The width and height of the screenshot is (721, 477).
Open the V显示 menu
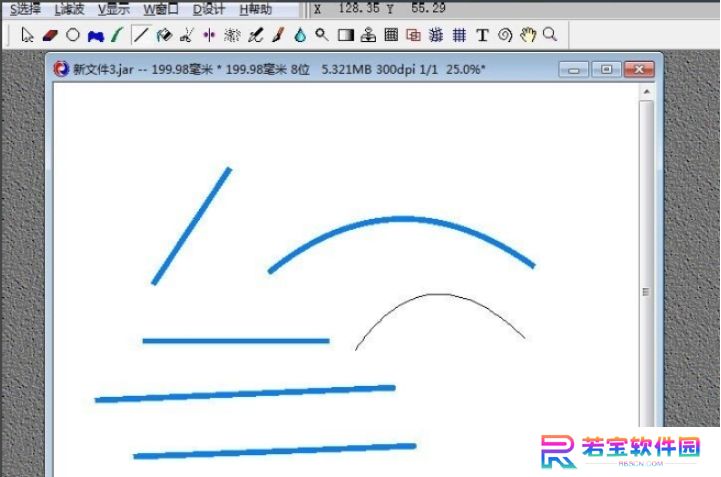(114, 9)
